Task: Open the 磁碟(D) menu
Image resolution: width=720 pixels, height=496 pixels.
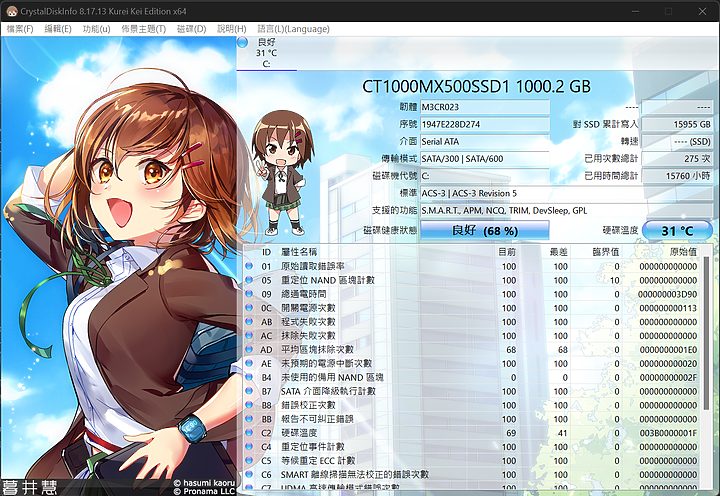Action: [191, 29]
